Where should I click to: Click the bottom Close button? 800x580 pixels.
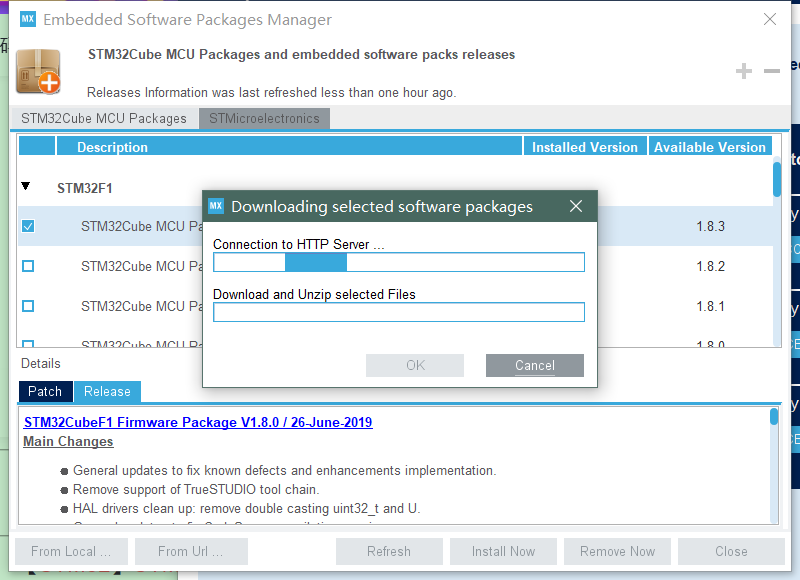click(x=731, y=551)
